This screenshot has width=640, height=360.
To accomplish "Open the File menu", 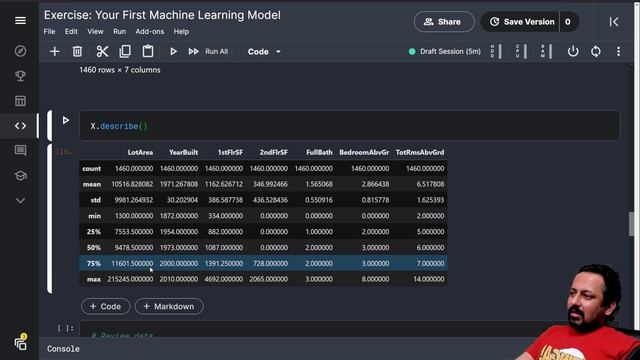I will click(49, 31).
